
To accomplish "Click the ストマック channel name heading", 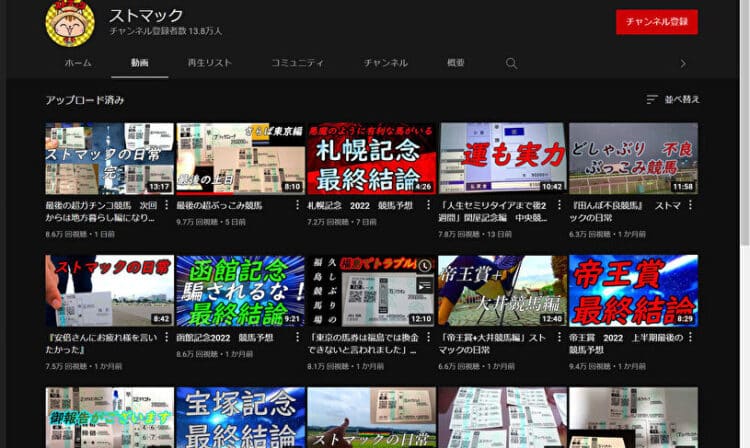I will click(x=146, y=15).
